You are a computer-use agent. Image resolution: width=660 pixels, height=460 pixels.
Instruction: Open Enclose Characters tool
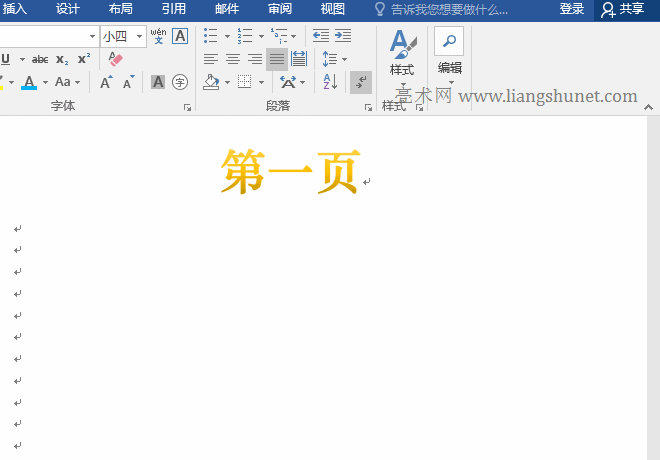click(180, 82)
